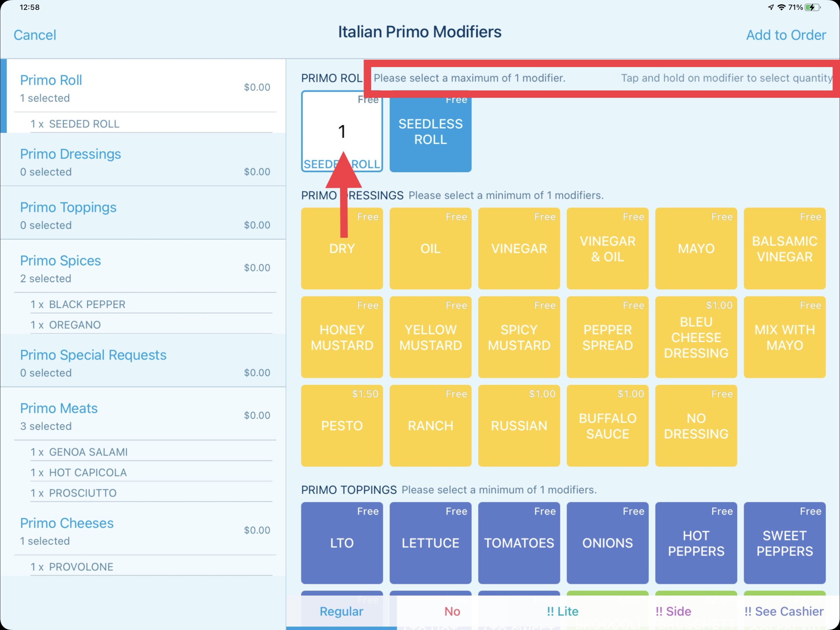The image size is (840, 630).
Task: Add the RANCH dressing
Action: coord(430,425)
